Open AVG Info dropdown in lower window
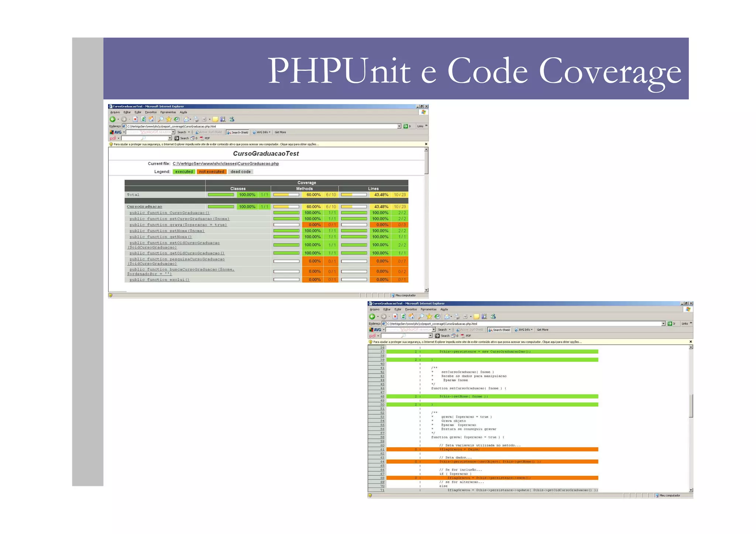The image size is (756, 534). click(x=523, y=330)
